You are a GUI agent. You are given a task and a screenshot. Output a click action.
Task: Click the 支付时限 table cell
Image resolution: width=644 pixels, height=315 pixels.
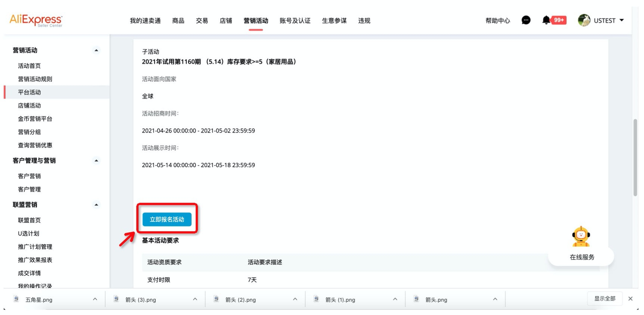coord(159,280)
